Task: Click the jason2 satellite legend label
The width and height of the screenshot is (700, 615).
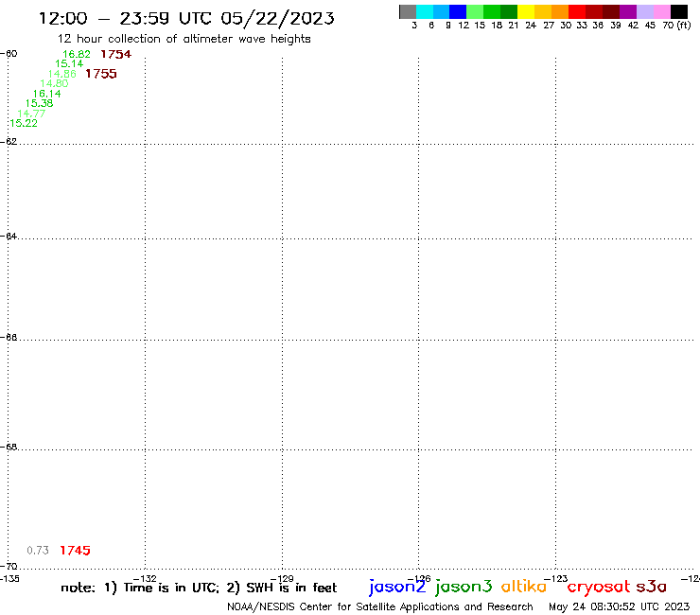Action: 397,587
